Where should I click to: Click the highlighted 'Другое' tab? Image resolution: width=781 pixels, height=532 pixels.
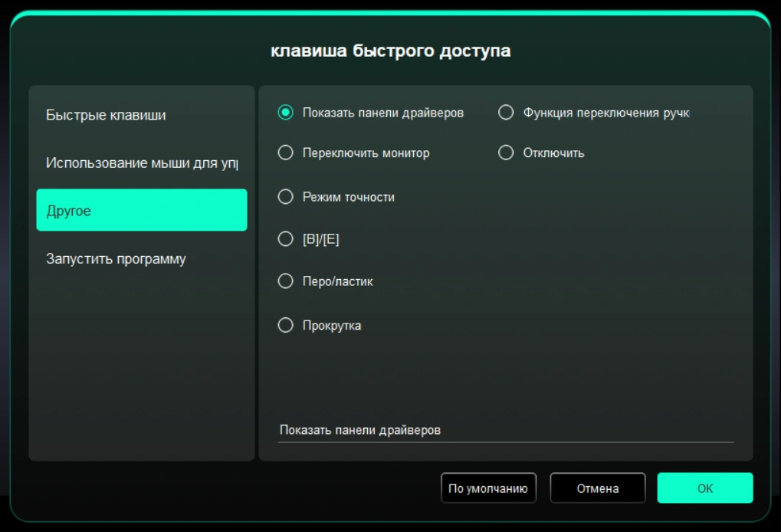pyautogui.click(x=141, y=210)
